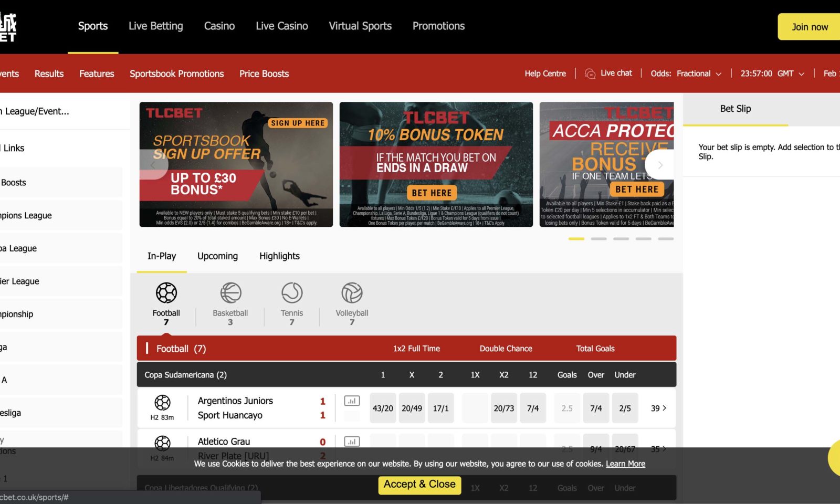Click the Join now button
The width and height of the screenshot is (840, 504).
808,26
